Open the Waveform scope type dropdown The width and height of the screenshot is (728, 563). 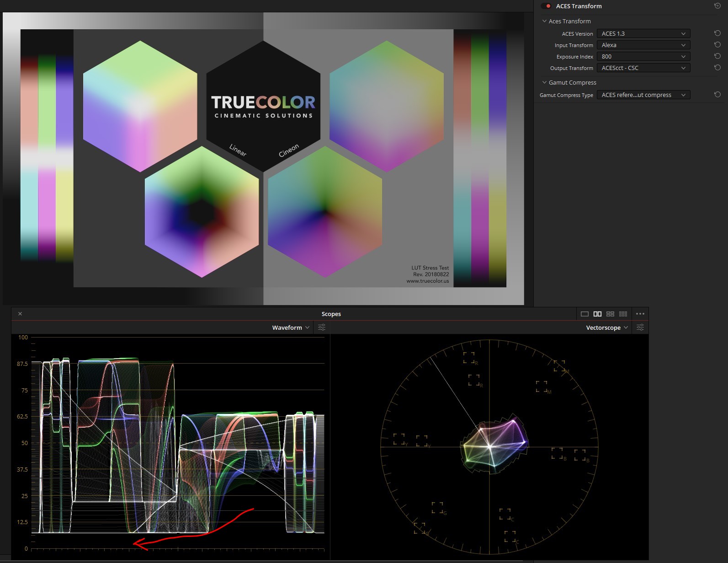coord(291,327)
